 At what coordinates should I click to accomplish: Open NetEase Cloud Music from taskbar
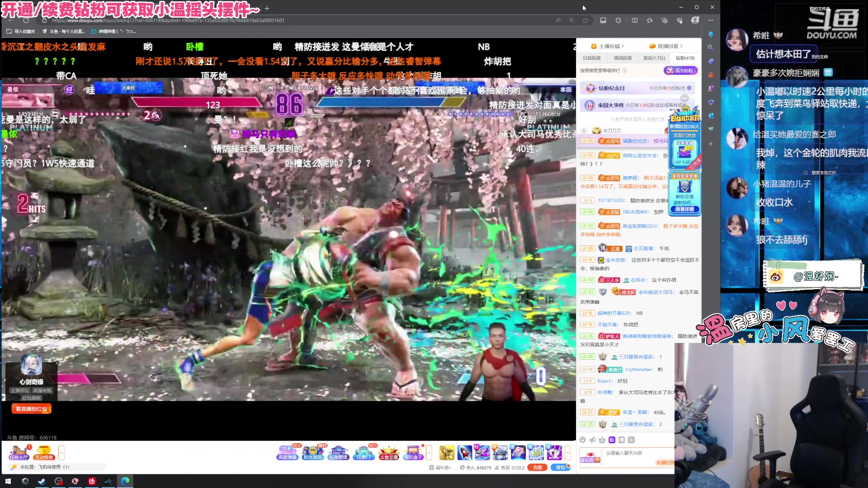(92, 481)
